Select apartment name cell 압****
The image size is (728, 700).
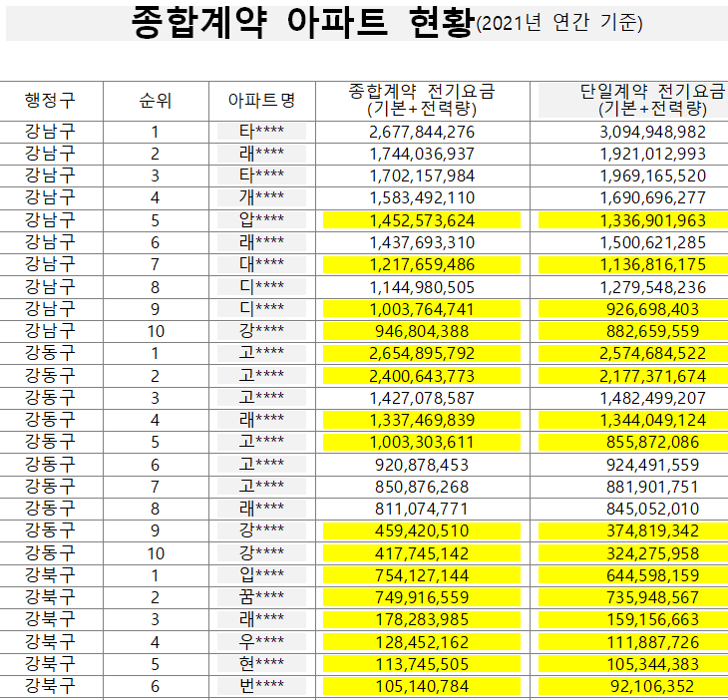pos(262,220)
